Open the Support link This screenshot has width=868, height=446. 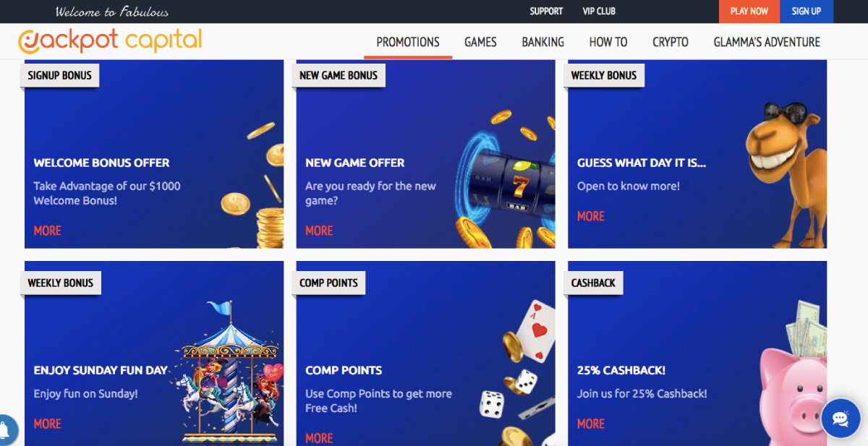tap(546, 11)
